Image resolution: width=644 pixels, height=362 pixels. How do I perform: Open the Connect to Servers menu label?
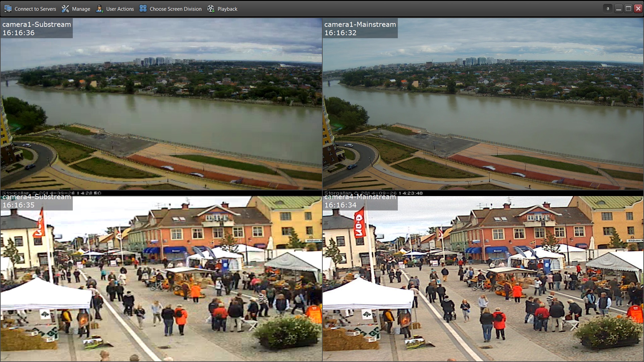(x=35, y=9)
